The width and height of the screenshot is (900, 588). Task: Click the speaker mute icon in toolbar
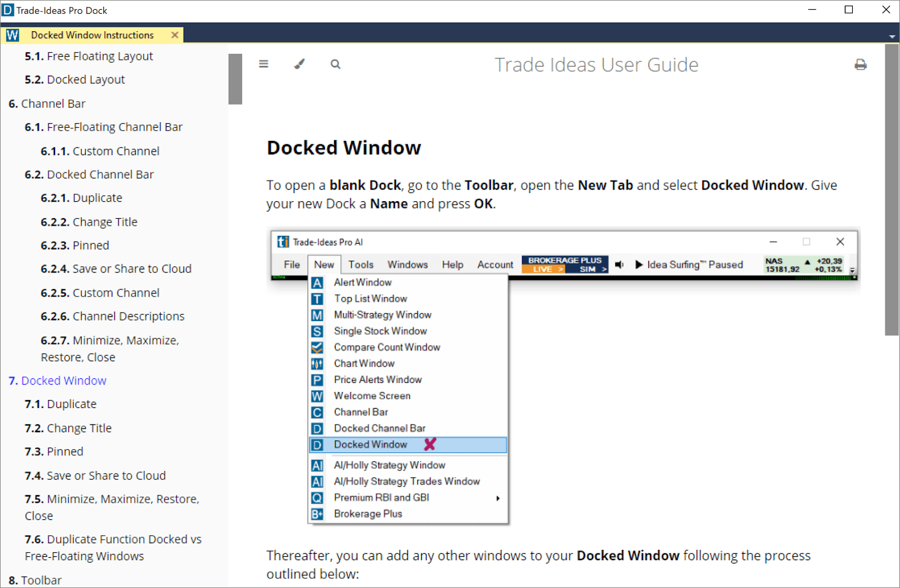pos(619,265)
